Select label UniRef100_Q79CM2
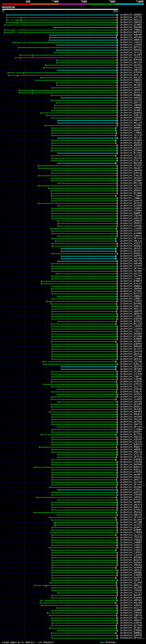146x644 pixels. 131,165
